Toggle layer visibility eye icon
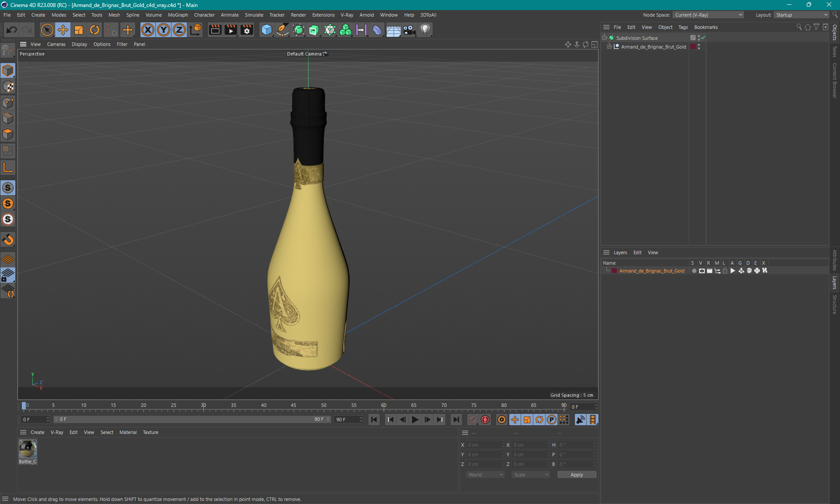The image size is (840, 504). [x=702, y=271]
